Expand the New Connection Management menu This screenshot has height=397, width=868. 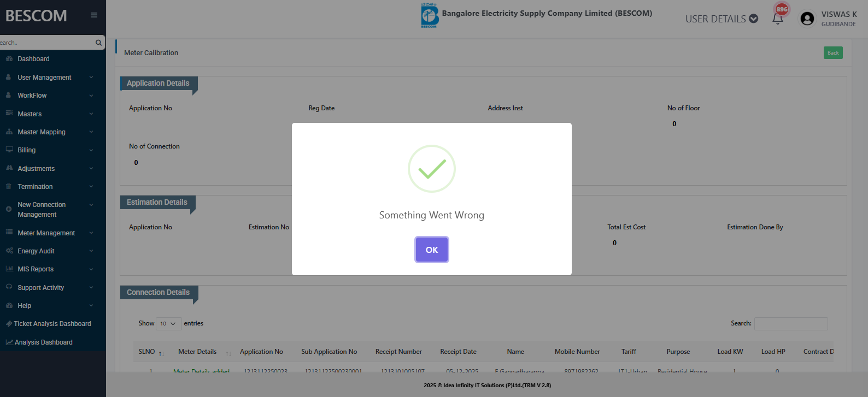pos(42,210)
